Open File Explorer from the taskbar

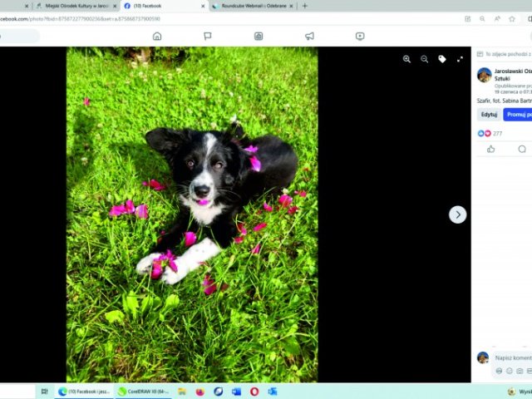tap(182, 392)
